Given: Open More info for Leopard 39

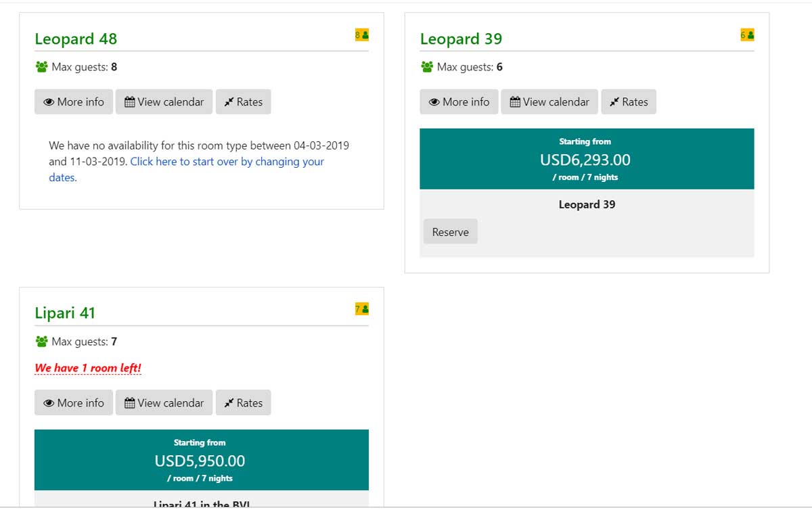Looking at the screenshot, I should click(459, 102).
